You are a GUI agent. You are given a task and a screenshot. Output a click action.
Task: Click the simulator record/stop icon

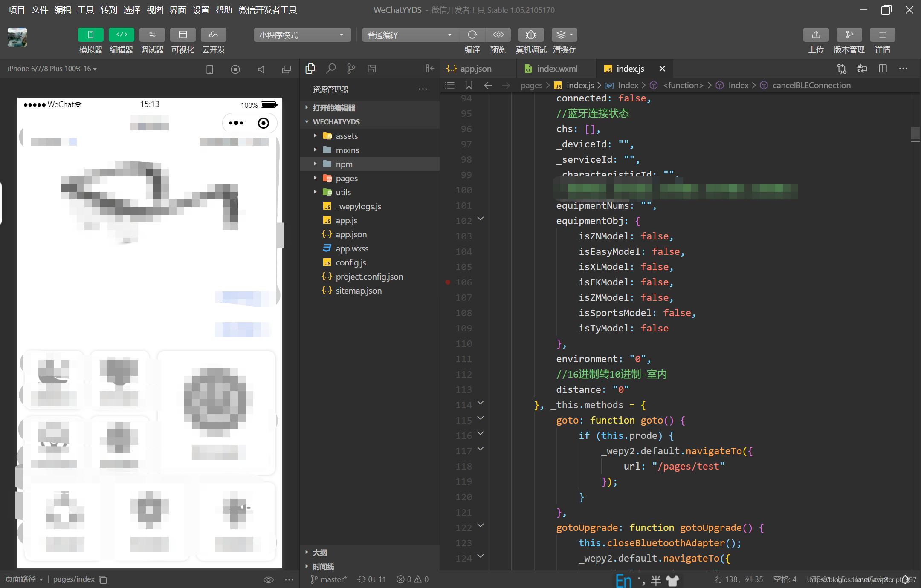coord(235,69)
